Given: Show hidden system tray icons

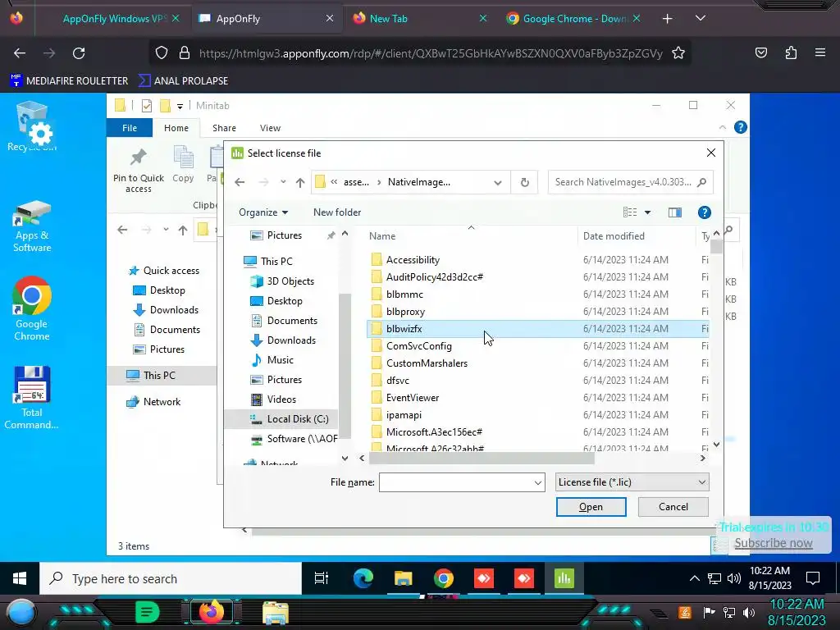Looking at the screenshot, I should click(694, 578).
